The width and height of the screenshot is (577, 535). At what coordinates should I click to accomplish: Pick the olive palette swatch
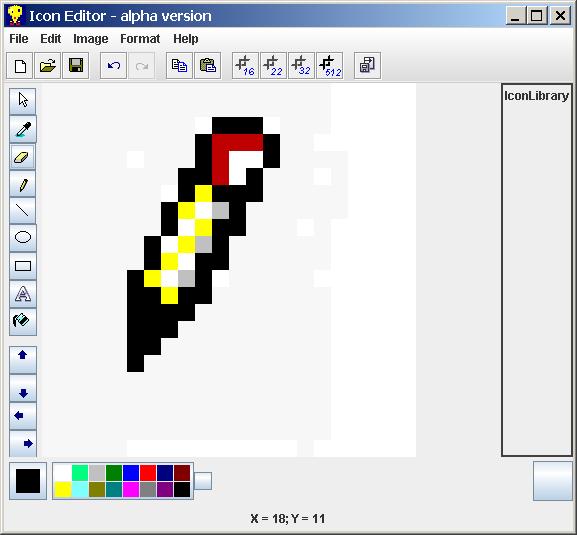tap(97, 489)
